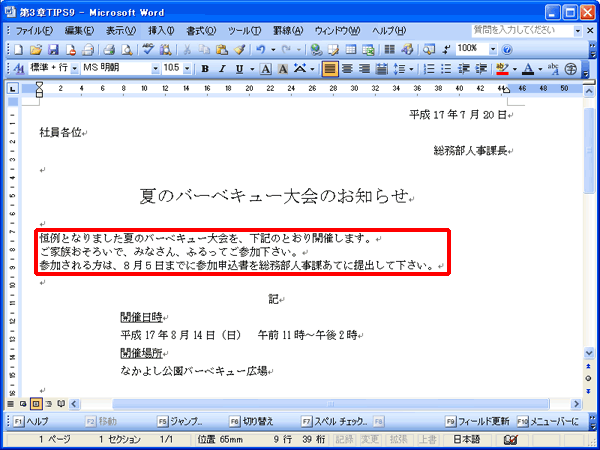600x450 pixels.
Task: Select right alignment button
Action: click(x=364, y=69)
